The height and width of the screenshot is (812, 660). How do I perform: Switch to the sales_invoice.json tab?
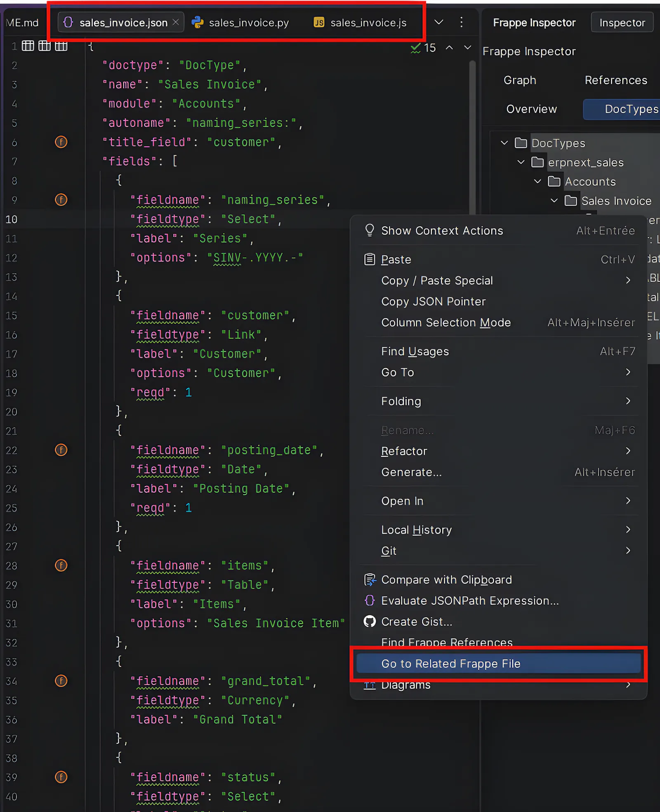pos(121,22)
